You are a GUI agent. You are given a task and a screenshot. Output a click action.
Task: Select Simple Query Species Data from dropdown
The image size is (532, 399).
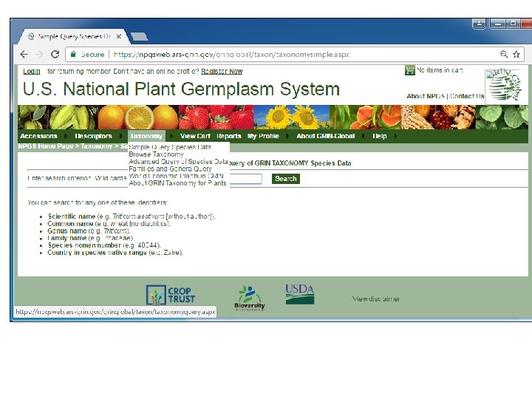[170, 147]
